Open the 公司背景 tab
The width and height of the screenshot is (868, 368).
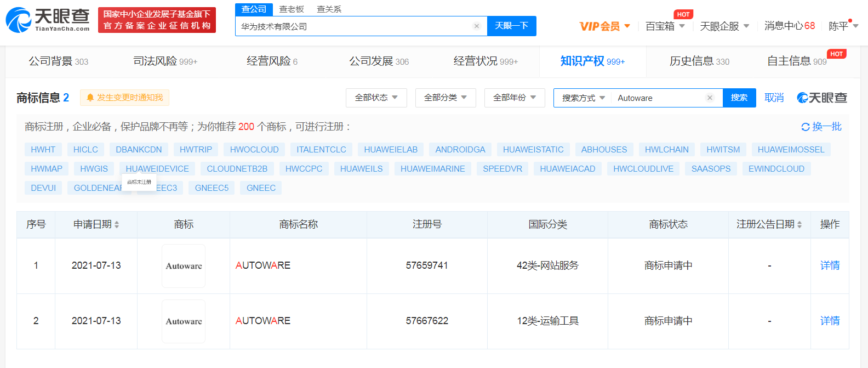(x=59, y=61)
